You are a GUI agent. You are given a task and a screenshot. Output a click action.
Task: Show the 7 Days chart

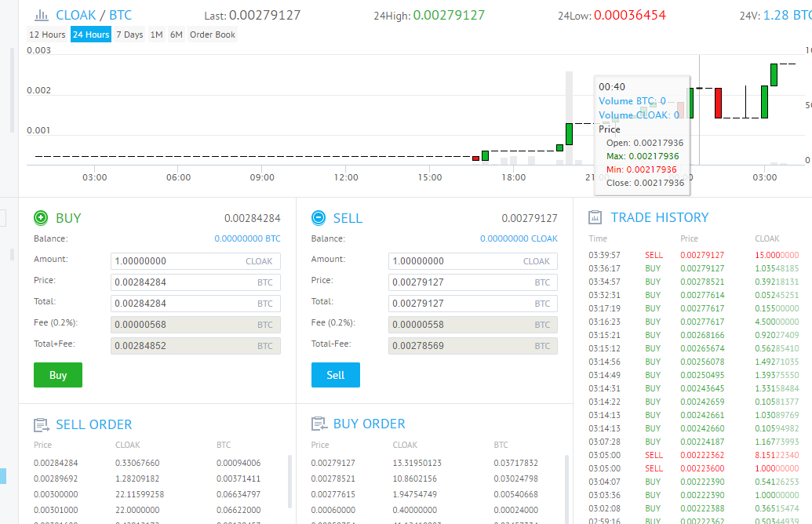point(129,35)
